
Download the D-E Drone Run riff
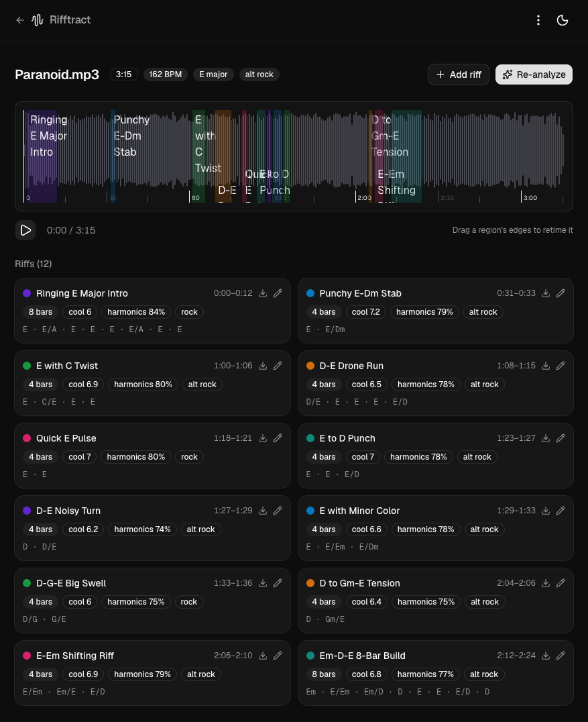[546, 366]
